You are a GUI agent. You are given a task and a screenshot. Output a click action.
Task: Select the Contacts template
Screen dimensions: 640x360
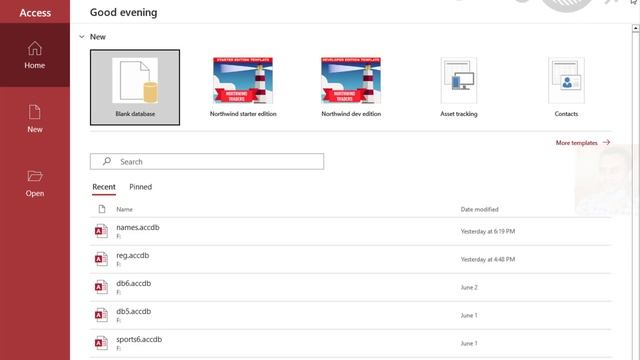point(566,87)
